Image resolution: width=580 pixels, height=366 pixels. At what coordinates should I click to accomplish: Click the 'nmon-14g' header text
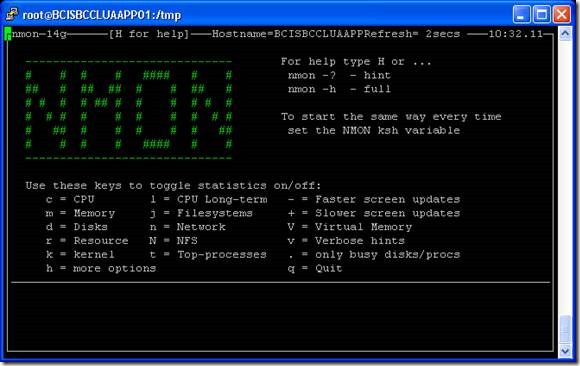click(x=39, y=34)
